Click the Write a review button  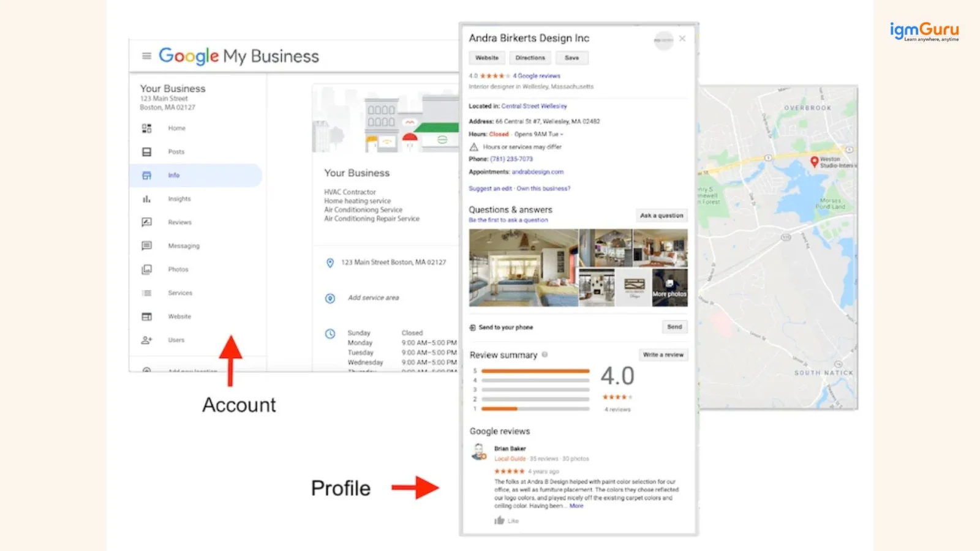[663, 355]
